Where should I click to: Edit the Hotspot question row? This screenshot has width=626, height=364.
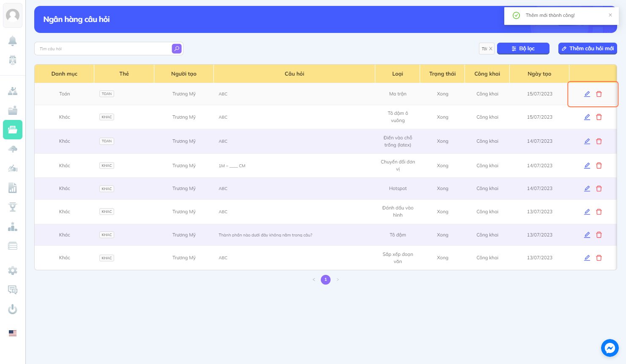click(x=587, y=188)
